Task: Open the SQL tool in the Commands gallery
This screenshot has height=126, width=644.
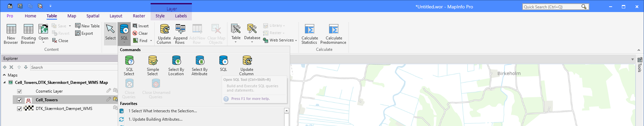Action: tap(223, 64)
